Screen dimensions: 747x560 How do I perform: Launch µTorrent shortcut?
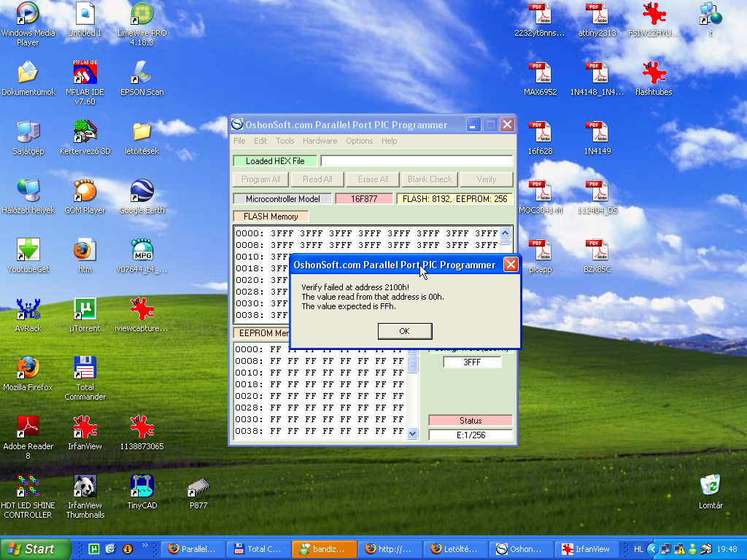point(85,315)
